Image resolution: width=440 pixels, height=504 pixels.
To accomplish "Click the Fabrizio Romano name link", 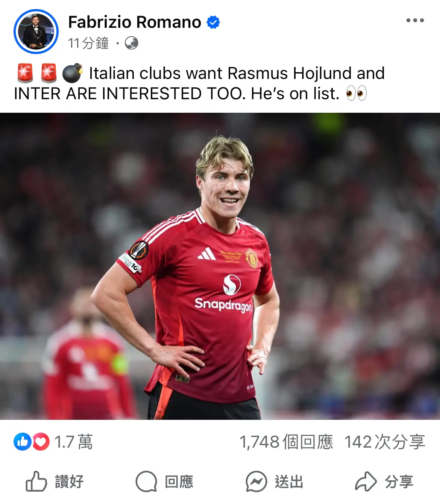I will click(x=135, y=22).
